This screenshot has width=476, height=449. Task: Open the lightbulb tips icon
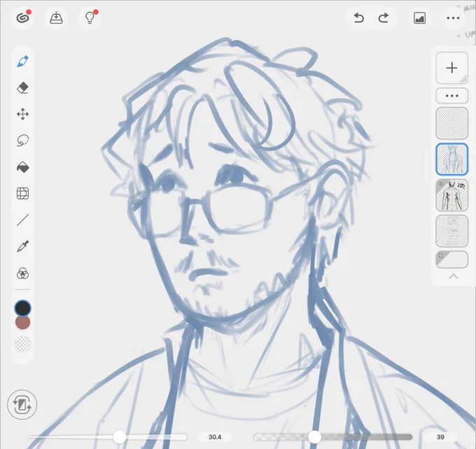coord(90,18)
